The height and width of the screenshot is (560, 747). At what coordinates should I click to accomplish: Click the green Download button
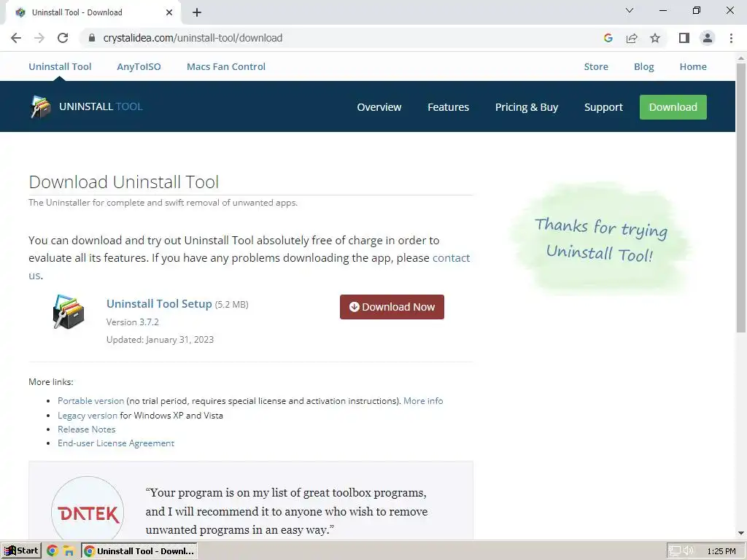673,107
